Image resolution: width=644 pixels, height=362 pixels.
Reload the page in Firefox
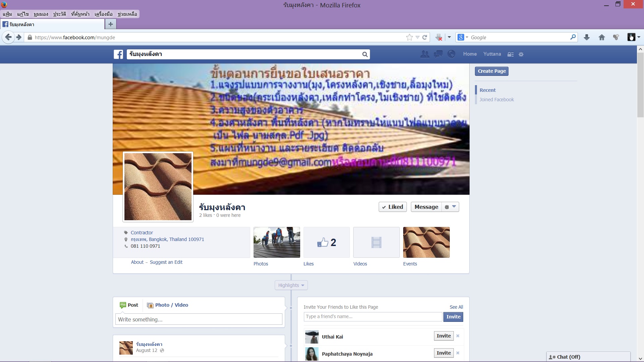coord(425,38)
